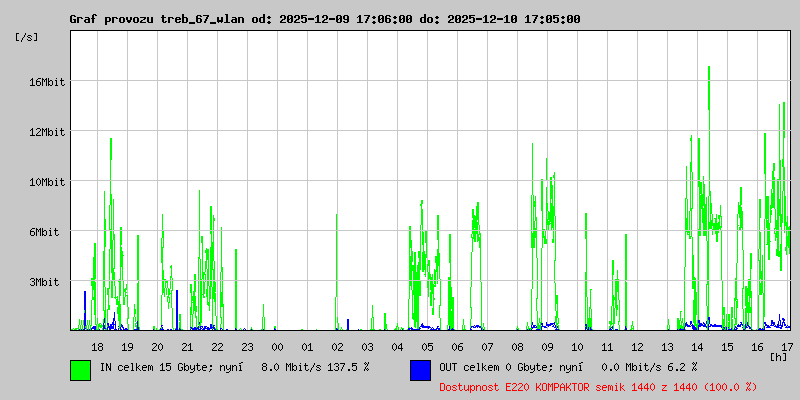Click hour 09 on the time axis
Viewport: 800px width, 400px height.
click(x=547, y=346)
